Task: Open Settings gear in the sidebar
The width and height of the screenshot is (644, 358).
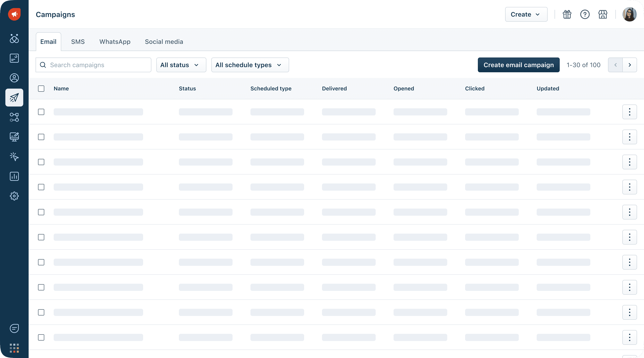Action: point(14,196)
